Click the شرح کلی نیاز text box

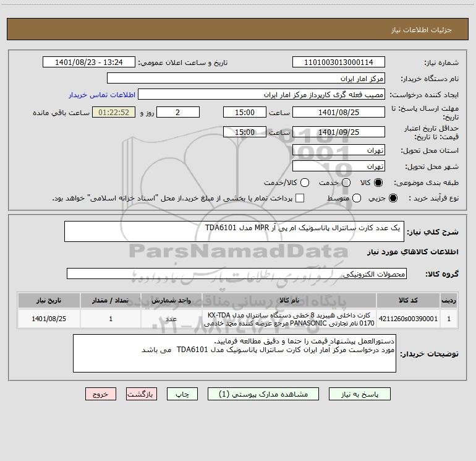234,231
